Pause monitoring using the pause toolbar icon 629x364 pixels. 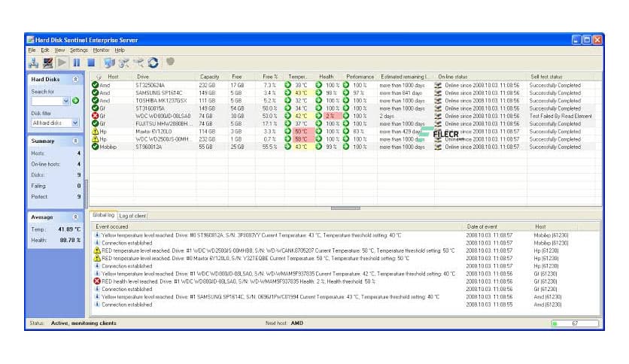(76, 62)
